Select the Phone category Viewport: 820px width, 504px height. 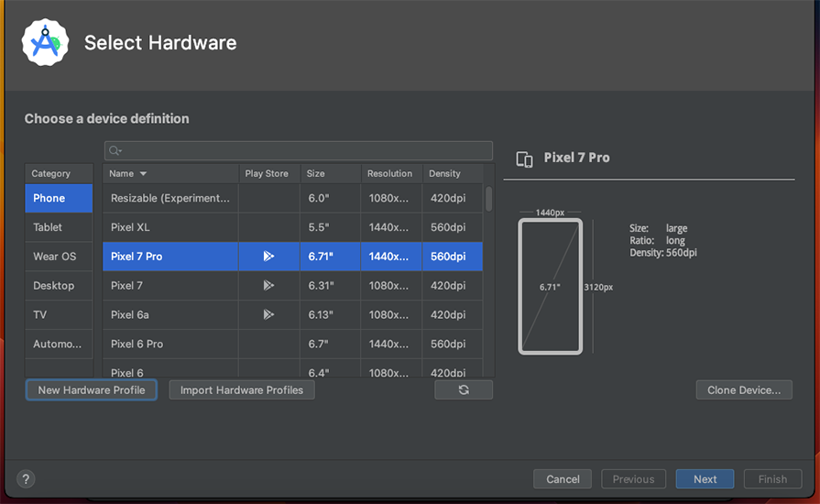point(59,198)
